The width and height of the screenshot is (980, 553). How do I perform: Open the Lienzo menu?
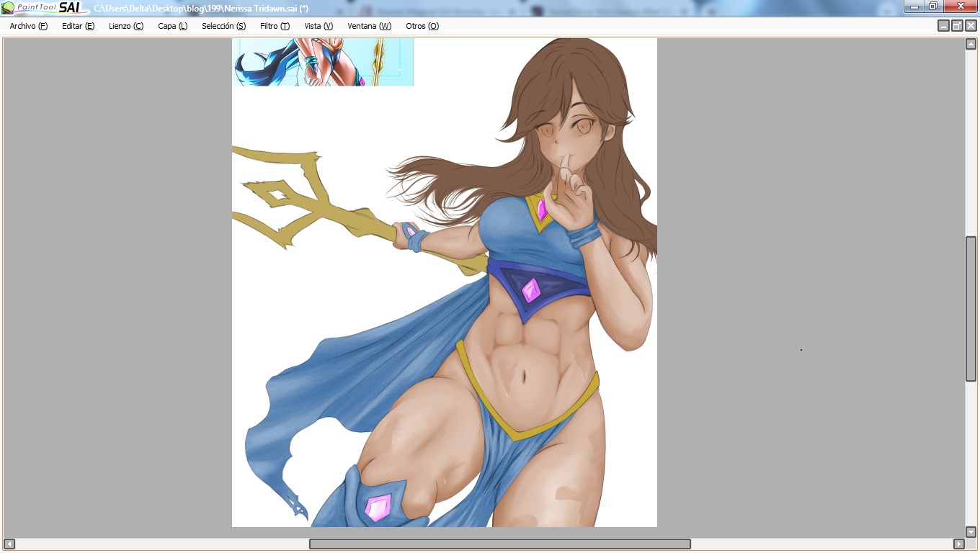(x=126, y=26)
